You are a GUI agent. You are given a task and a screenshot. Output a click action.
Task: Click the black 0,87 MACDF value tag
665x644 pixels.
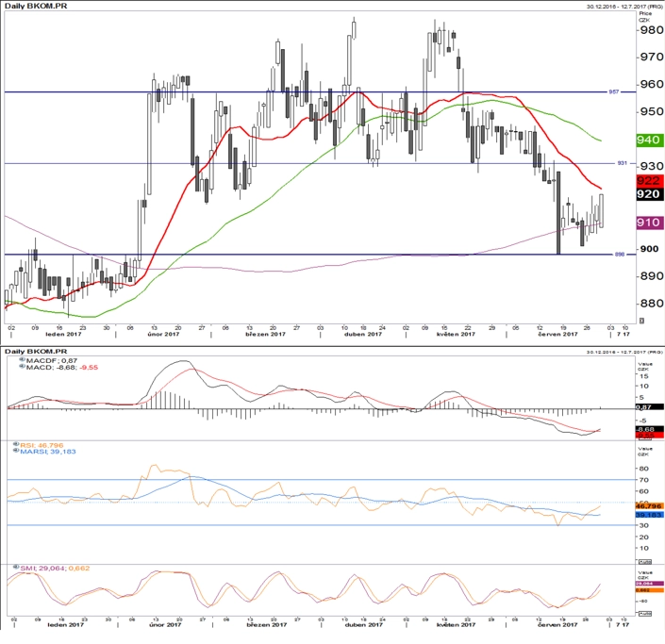(649, 407)
